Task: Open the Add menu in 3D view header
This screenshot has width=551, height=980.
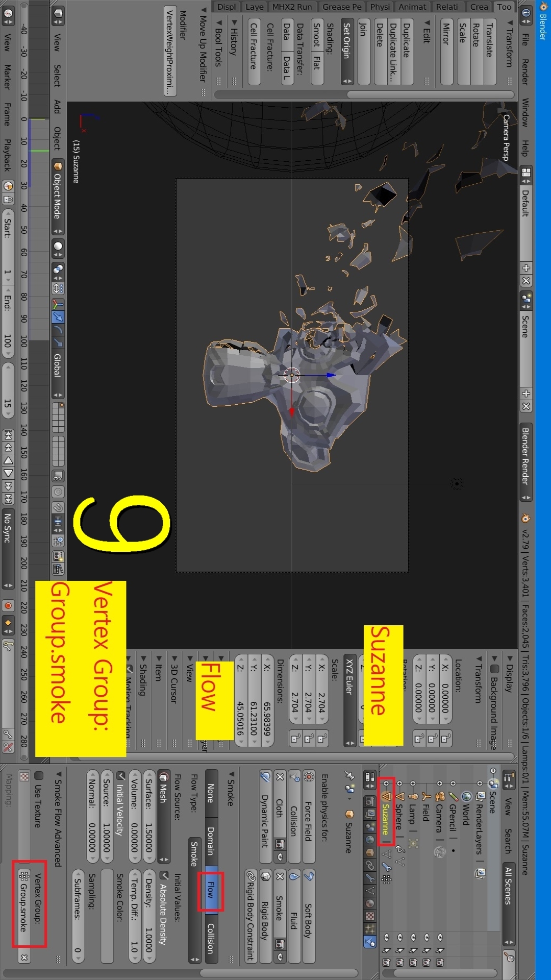Action: click(57, 106)
